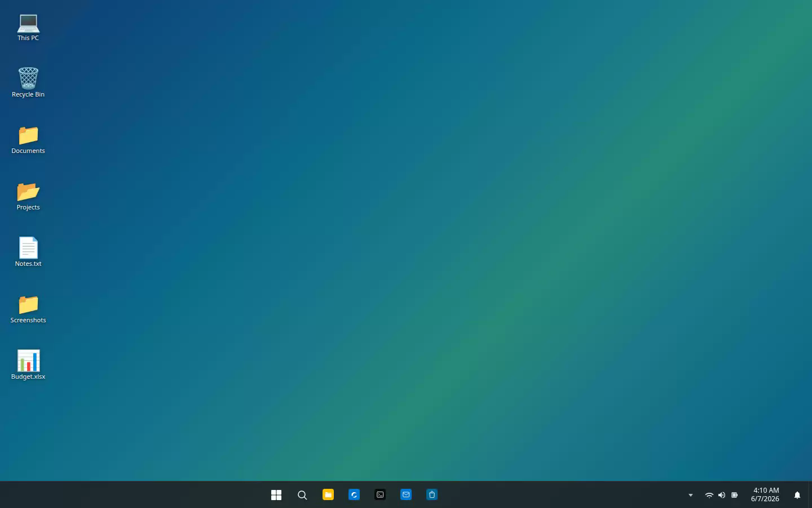Select the Projects folder icon
812x508 pixels.
28,196
